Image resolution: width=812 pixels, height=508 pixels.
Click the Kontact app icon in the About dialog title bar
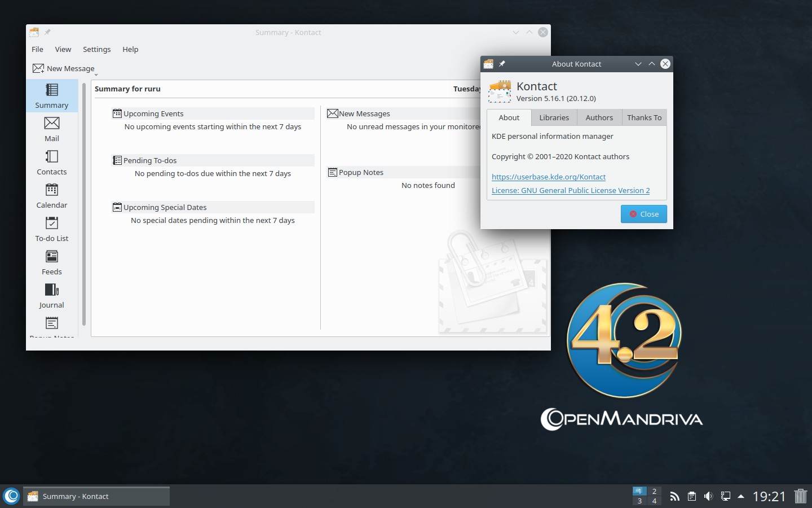click(488, 64)
